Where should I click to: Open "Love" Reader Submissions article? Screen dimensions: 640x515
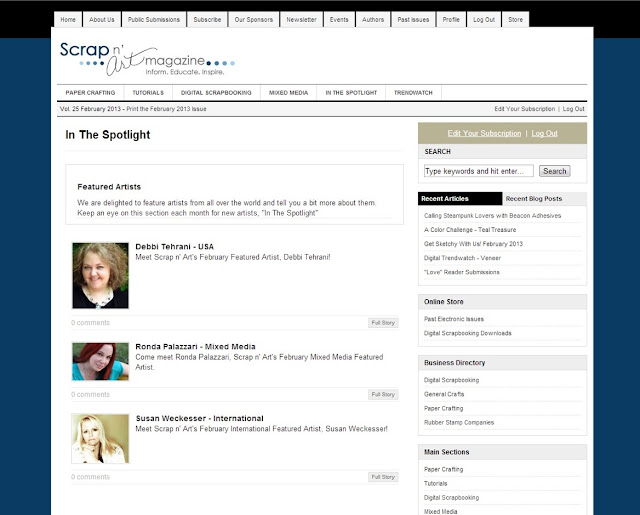pos(461,272)
